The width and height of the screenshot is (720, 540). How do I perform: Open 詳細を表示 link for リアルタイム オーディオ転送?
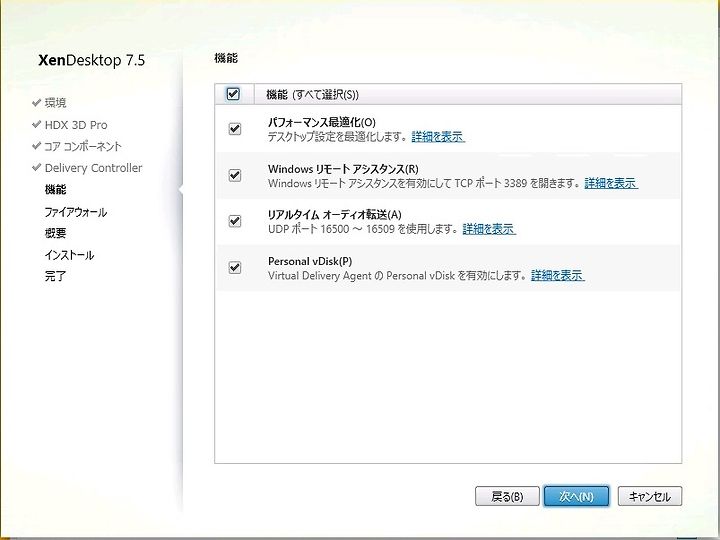click(x=489, y=229)
